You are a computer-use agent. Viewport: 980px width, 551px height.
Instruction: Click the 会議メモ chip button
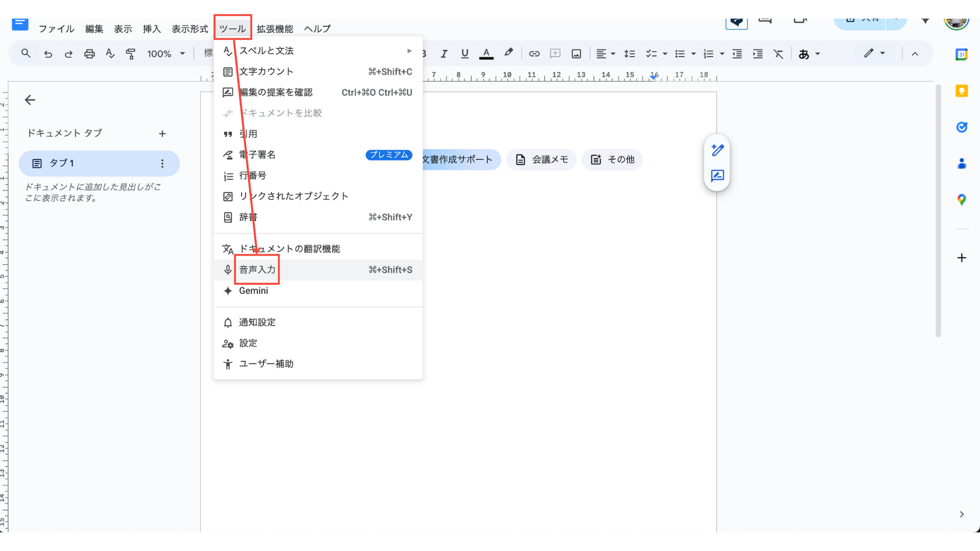542,160
